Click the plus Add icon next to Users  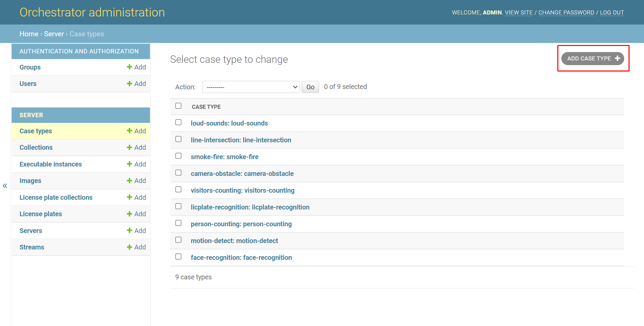pos(129,84)
